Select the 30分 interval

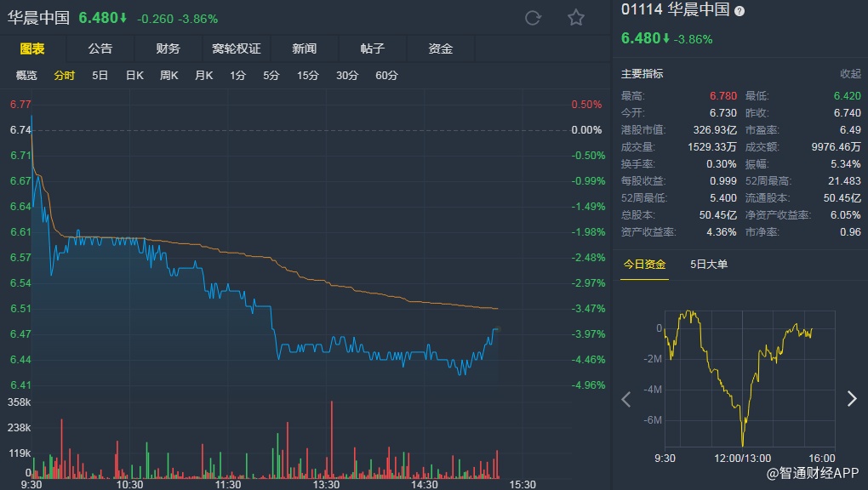coord(347,76)
